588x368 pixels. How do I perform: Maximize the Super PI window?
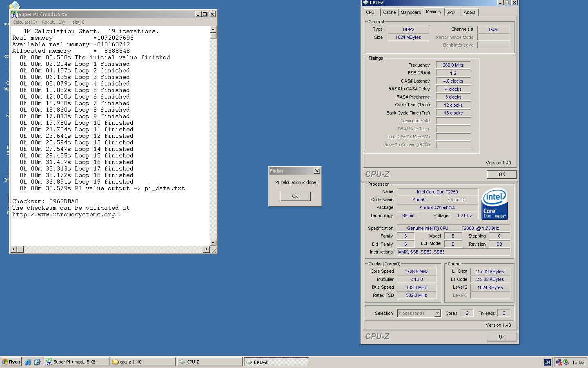[x=205, y=14]
